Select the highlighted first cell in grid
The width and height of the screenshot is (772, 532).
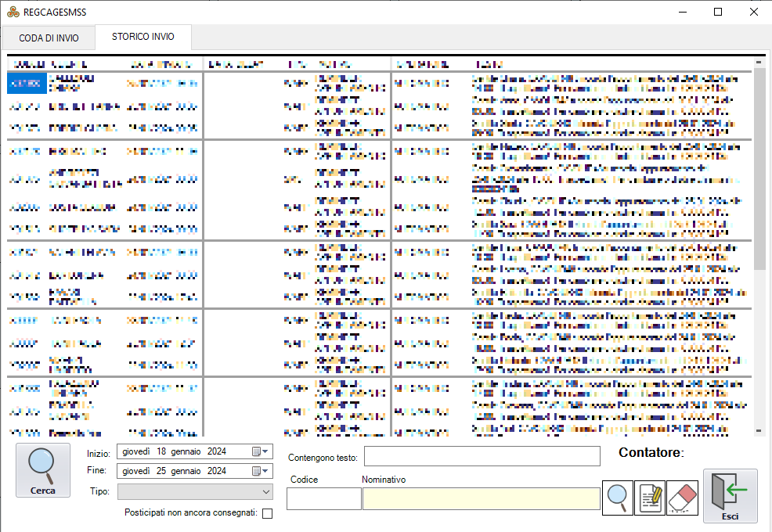tap(27, 83)
